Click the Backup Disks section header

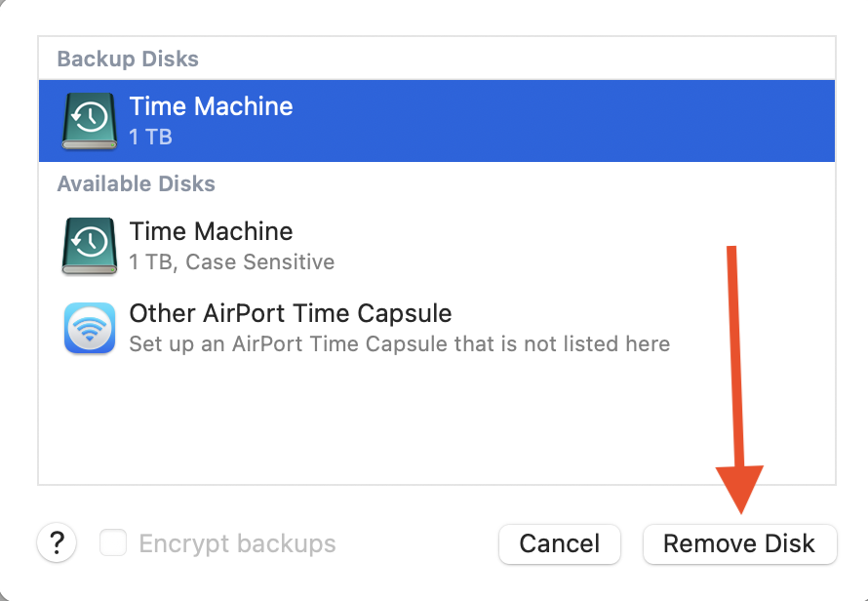pyautogui.click(x=128, y=59)
